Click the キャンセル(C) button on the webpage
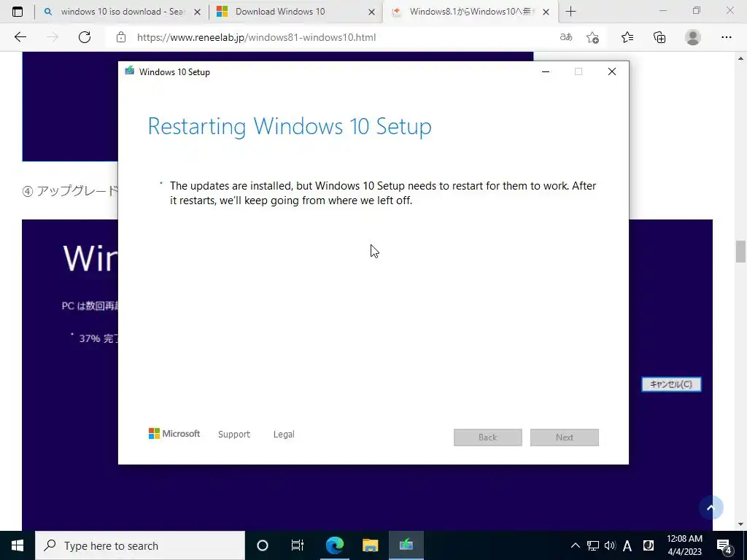This screenshot has height=560, width=747. (671, 384)
